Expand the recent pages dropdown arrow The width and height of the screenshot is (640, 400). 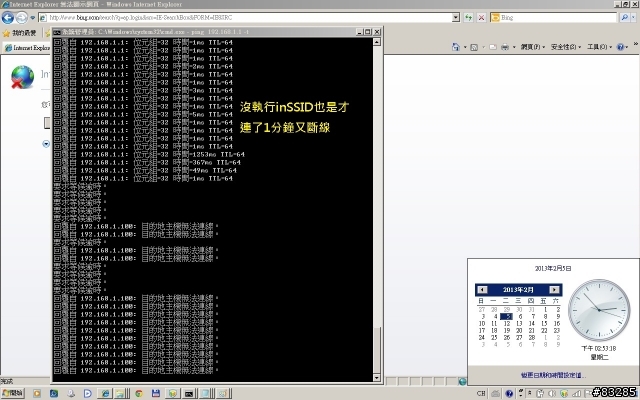tap(33, 18)
